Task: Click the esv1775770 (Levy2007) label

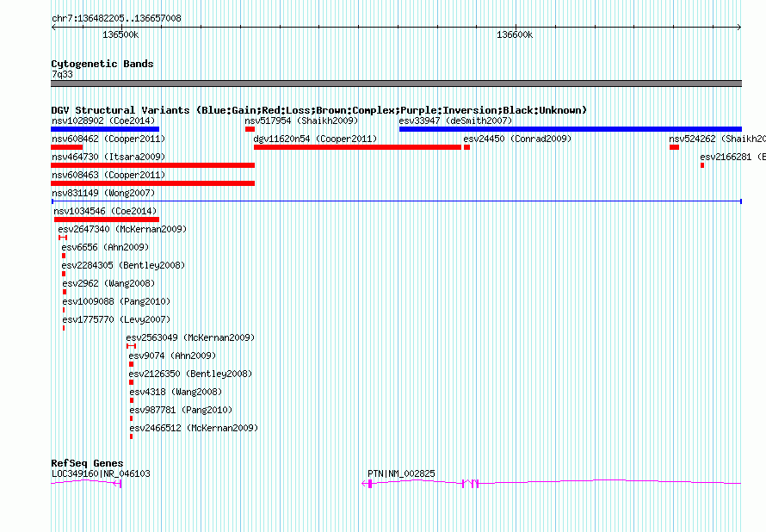Action: (x=116, y=319)
